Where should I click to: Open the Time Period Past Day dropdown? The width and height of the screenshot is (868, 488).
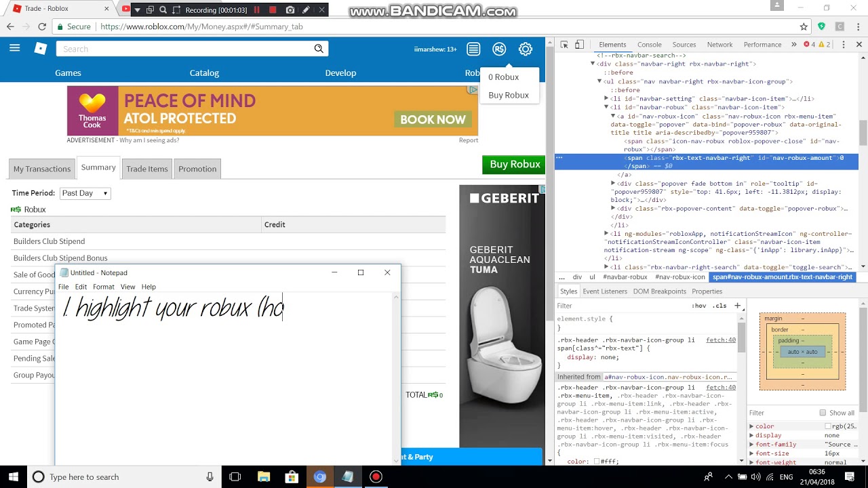click(85, 193)
